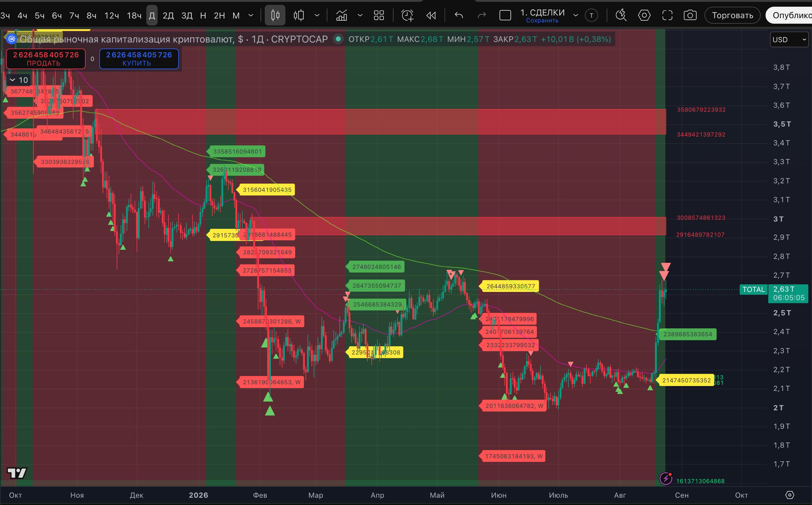Open indicator templates grid icon

coord(379,15)
